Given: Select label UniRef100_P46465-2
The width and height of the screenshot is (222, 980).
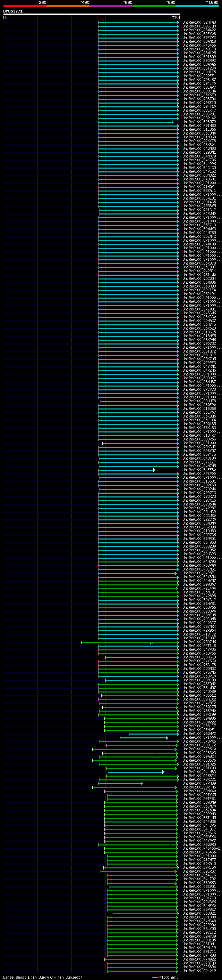Looking at the screenshot, I should 201,849.
